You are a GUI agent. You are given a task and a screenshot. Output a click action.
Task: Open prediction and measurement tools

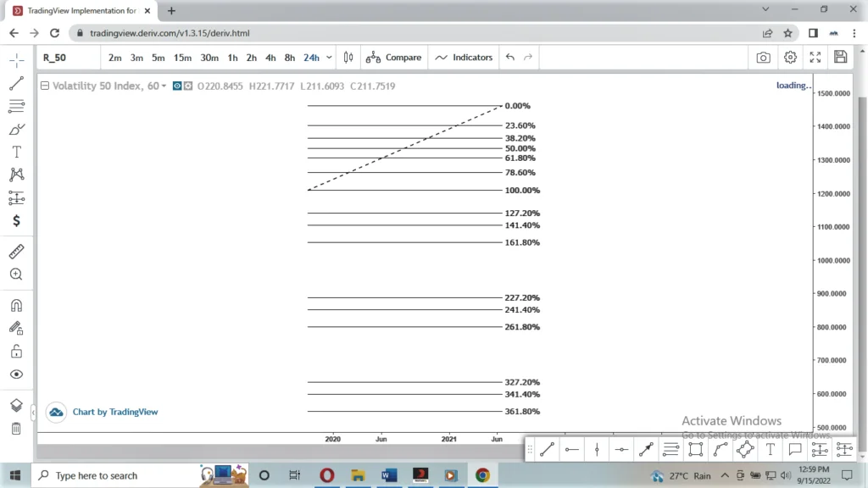[17, 198]
